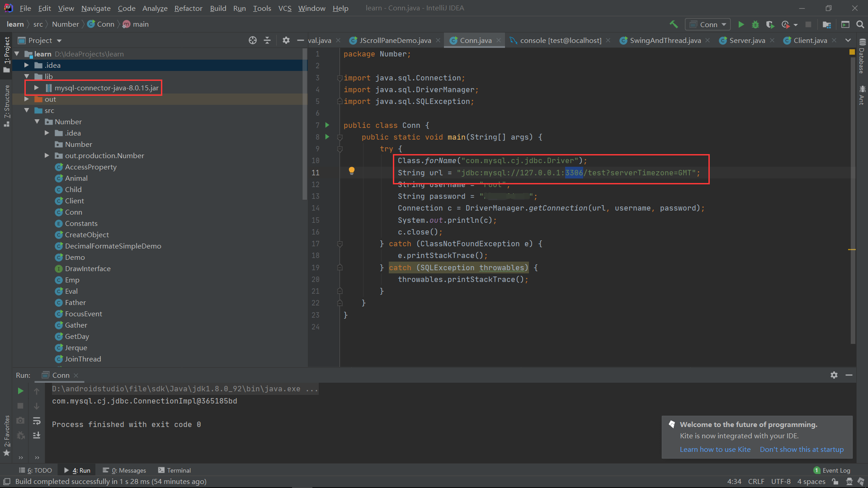The image size is (868, 488).
Task: Rerun Conn in the Run panel
Action: (x=20, y=390)
